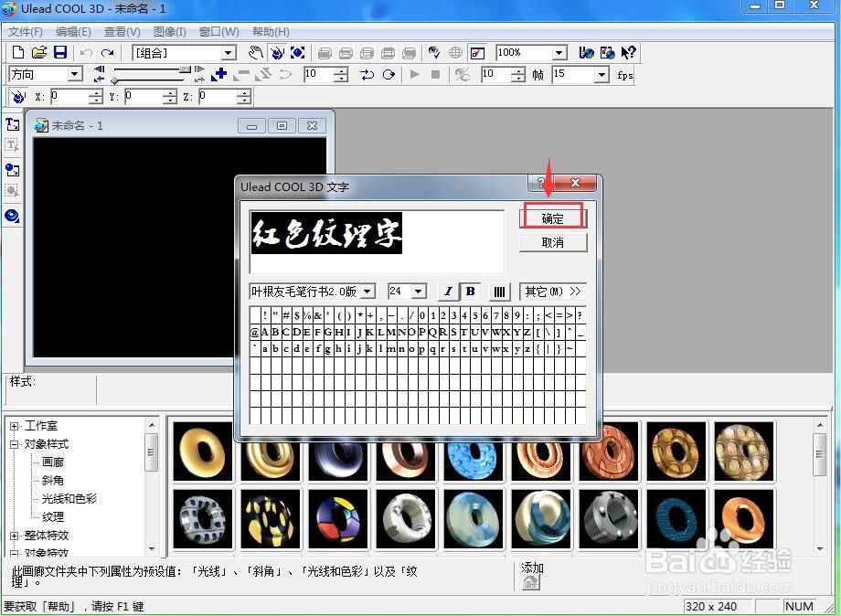Select the yellow-spotted black torus thumbnail
Image resolution: width=841 pixels, height=616 pixels.
271,518
